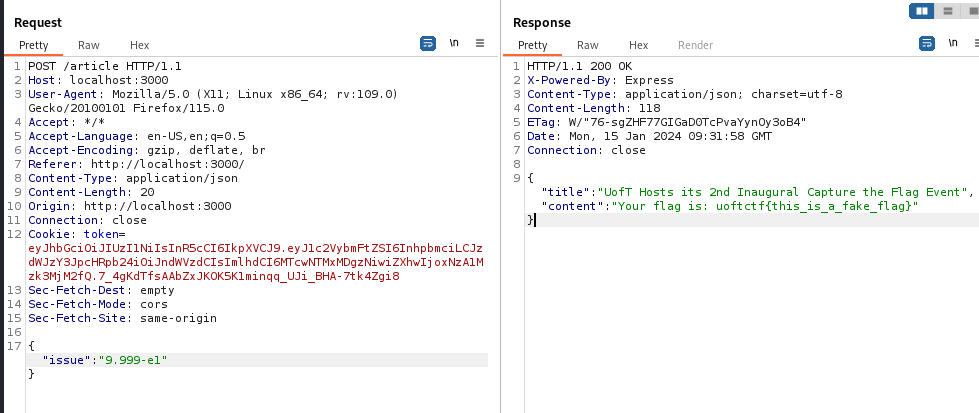Select the Request Pretty tab
Screen dimensions: 979x413
[x=33, y=45]
